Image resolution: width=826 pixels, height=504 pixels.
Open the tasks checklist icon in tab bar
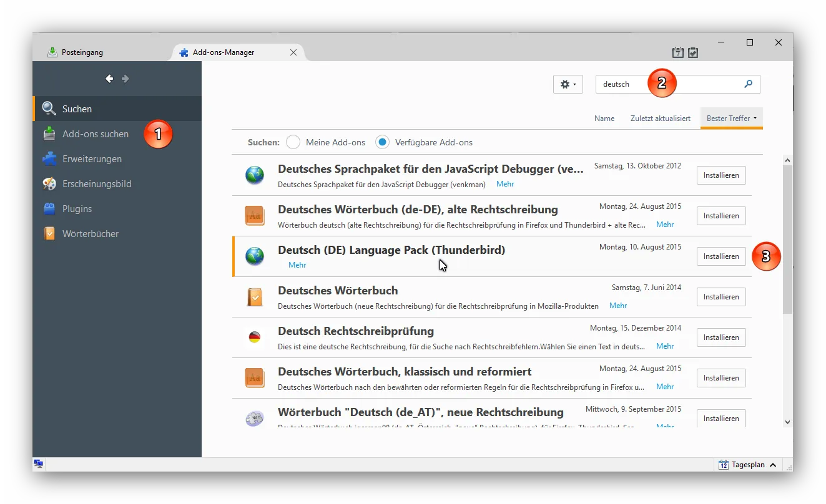click(693, 53)
